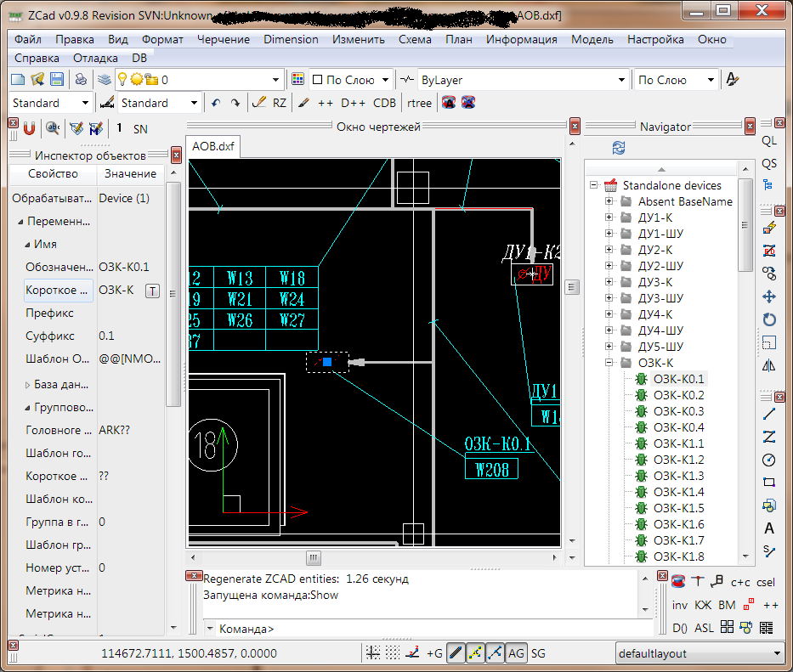The width and height of the screenshot is (793, 672).
Task: Select the Move tool with four arrows
Action: point(769,296)
